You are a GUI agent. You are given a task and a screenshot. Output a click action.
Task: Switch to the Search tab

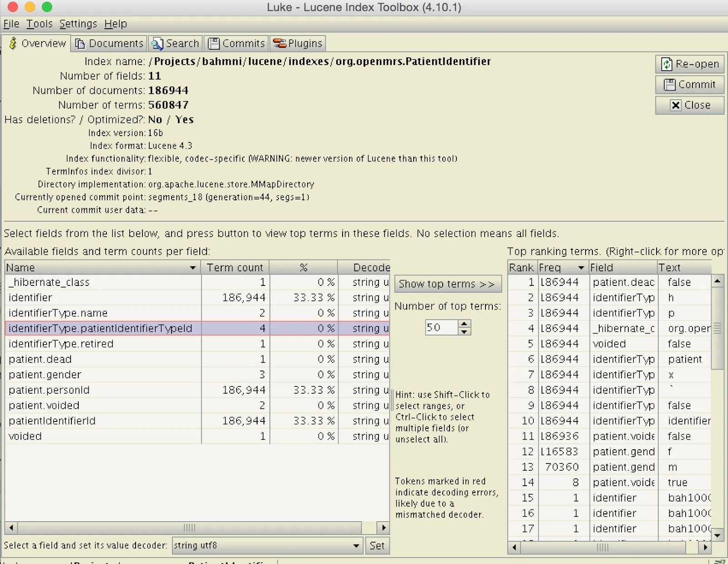[176, 43]
